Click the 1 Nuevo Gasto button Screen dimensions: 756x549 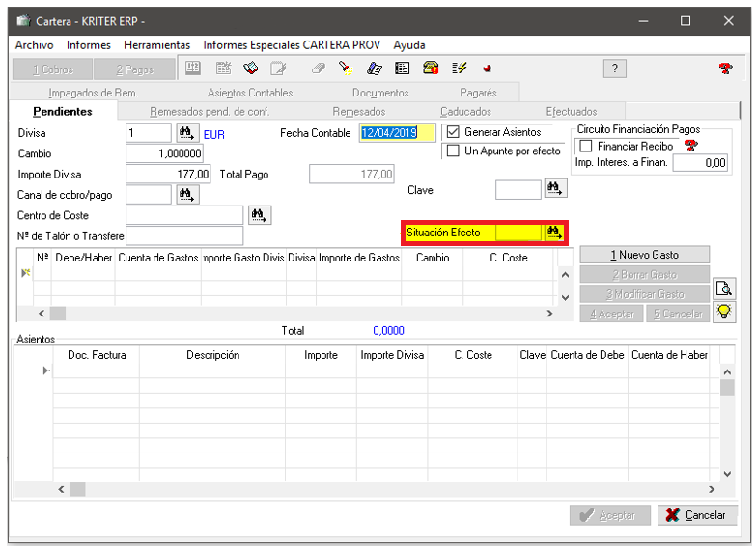pyautogui.click(x=645, y=255)
